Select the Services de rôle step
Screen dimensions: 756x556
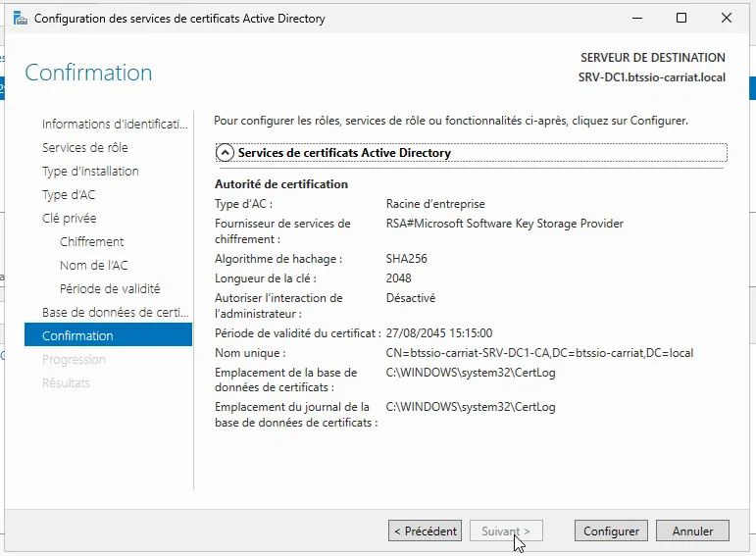[84, 148]
